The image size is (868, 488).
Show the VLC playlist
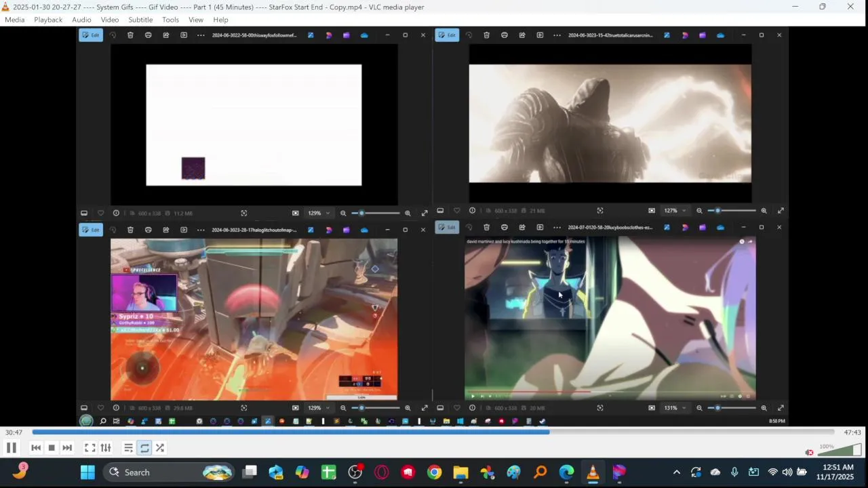coord(128,448)
